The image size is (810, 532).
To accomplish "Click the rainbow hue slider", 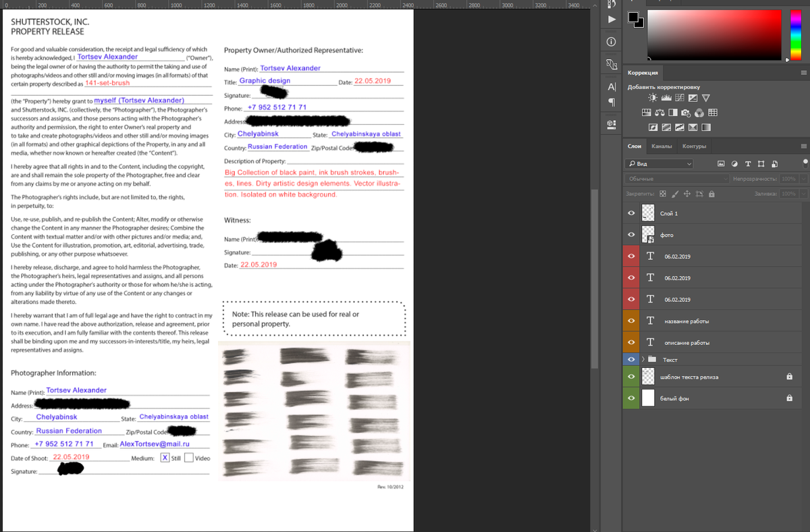I will pos(796,35).
